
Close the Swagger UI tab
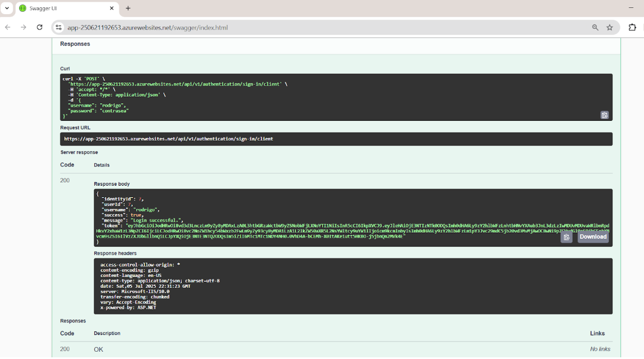coord(111,8)
